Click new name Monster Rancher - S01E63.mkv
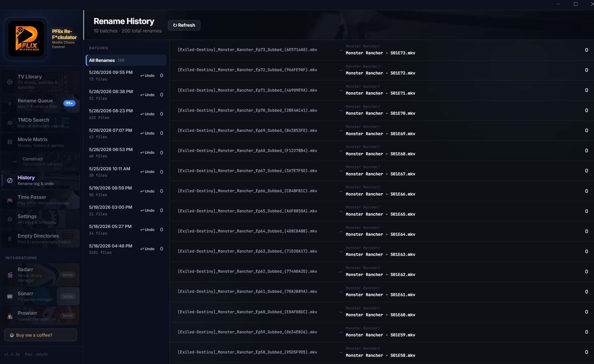 tap(380, 254)
